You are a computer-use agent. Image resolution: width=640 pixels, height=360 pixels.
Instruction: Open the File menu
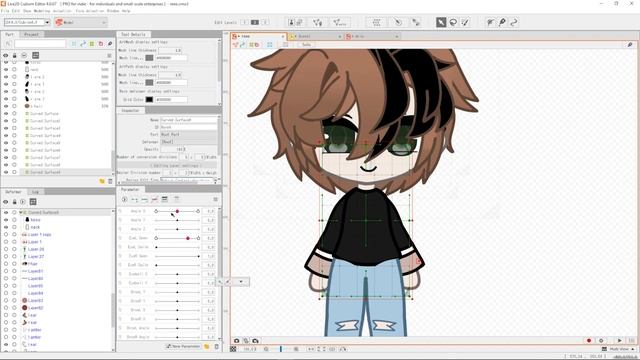pos(4,11)
